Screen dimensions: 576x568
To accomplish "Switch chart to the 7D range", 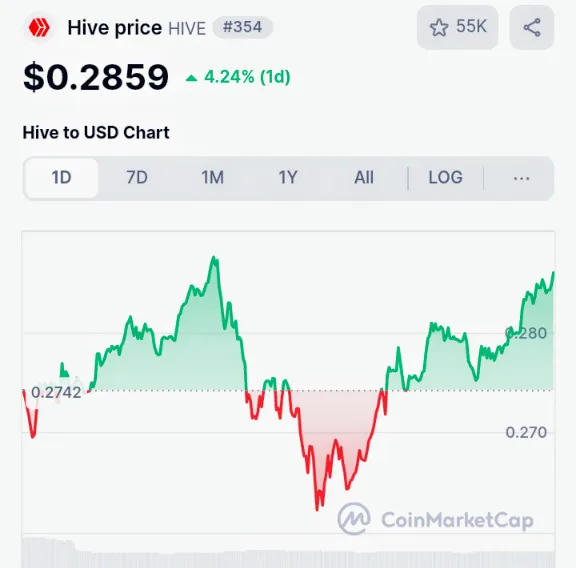I will coord(137,178).
